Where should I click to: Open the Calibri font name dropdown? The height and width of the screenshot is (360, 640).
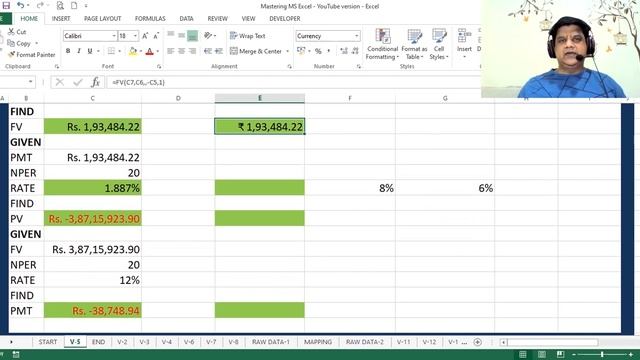[x=114, y=36]
